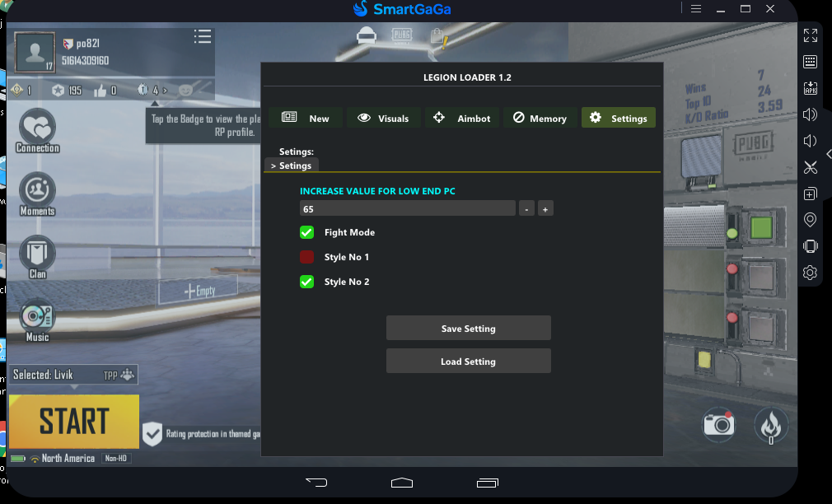Click the volume down icon
The image size is (832, 504).
809,141
